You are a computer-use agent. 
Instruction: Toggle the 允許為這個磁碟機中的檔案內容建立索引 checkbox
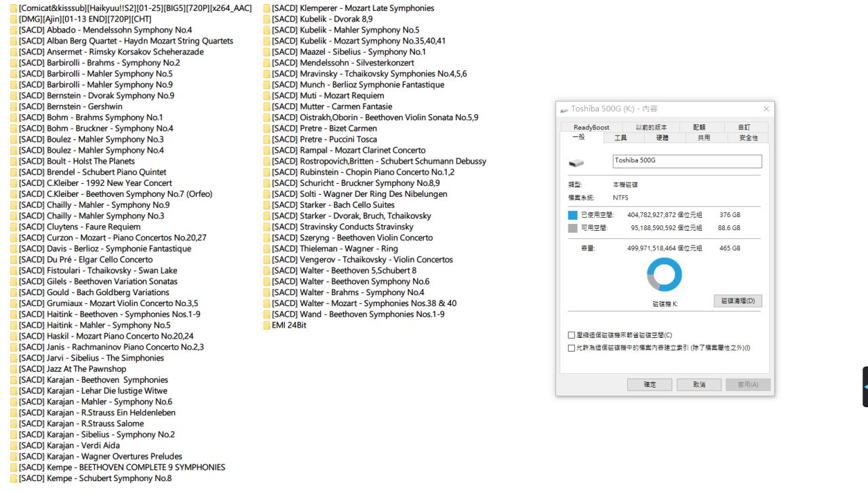(x=572, y=348)
